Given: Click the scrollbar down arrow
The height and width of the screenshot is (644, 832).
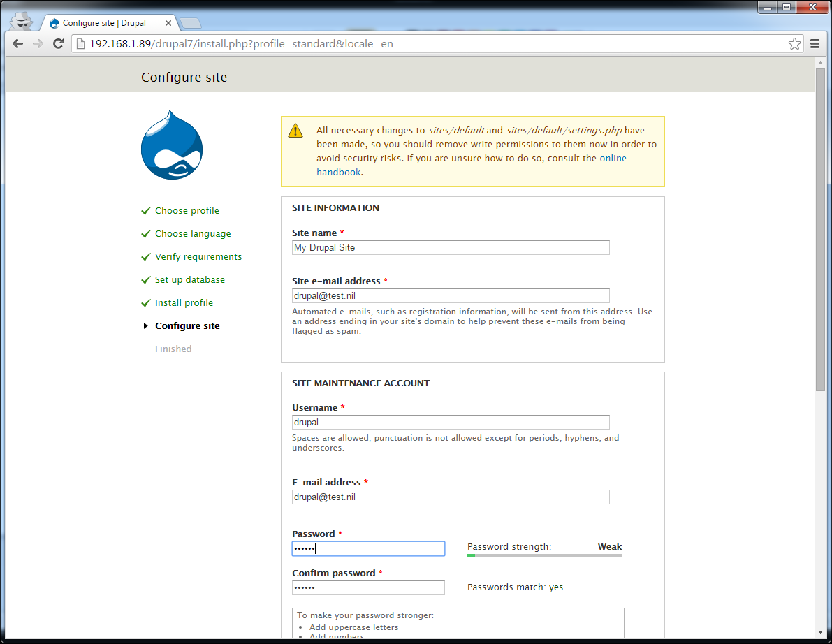Looking at the screenshot, I should pyautogui.click(x=820, y=632).
